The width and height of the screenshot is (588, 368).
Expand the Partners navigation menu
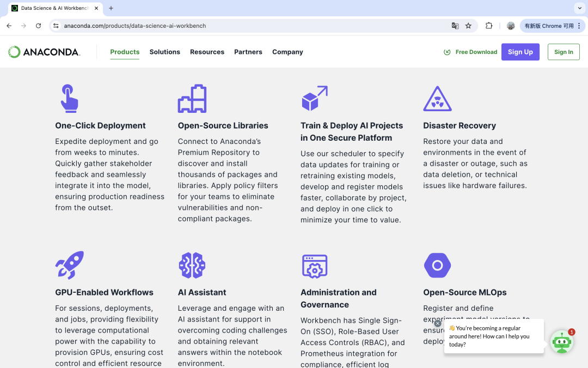tap(248, 52)
